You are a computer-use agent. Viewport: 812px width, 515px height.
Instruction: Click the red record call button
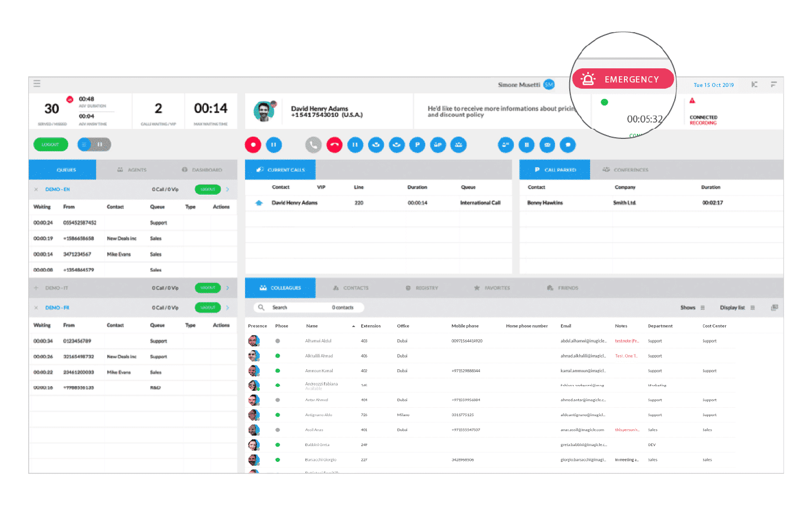pos(253,145)
